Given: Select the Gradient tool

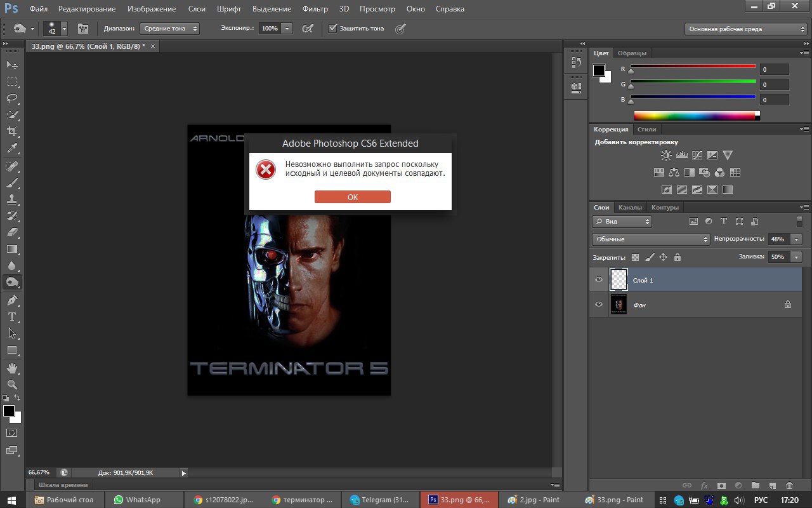Looking at the screenshot, I should (12, 249).
